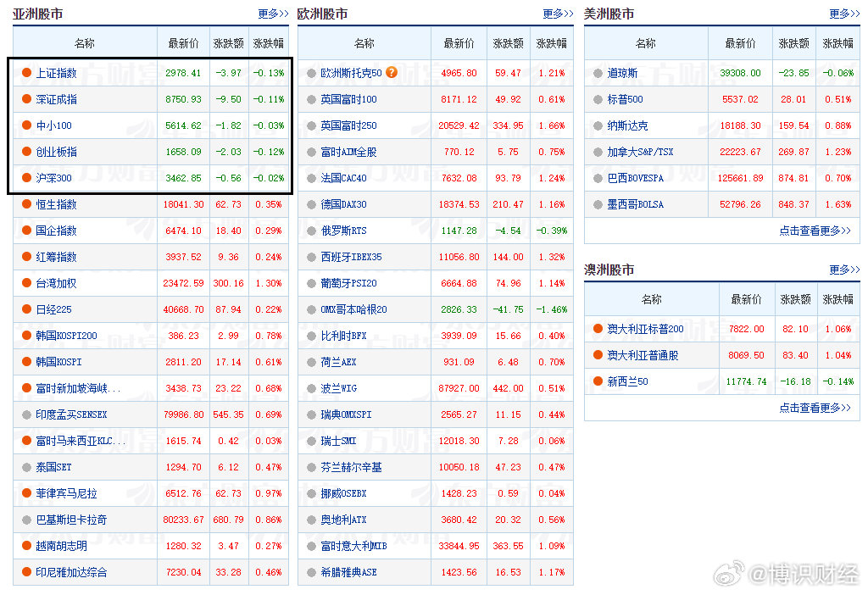The image size is (868, 595).
Task: Click the gray status dot for 纳斯达克
Action: pyautogui.click(x=598, y=125)
